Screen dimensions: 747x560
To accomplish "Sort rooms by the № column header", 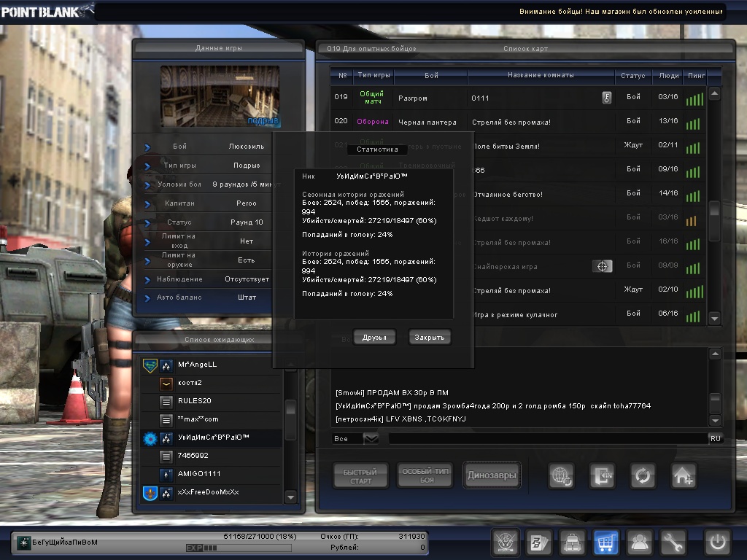I will pos(343,75).
